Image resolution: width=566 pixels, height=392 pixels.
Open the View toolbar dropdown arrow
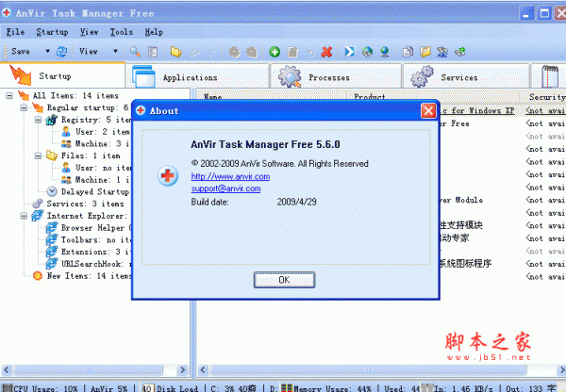115,51
